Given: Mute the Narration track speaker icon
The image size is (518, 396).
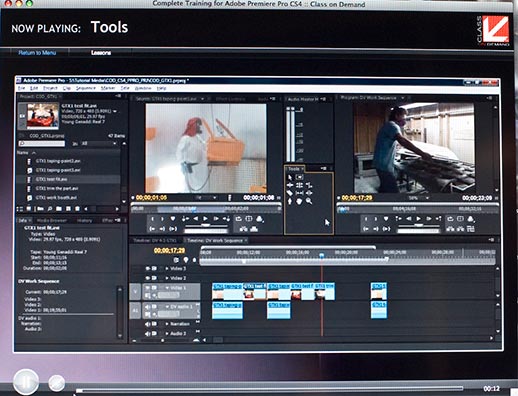Looking at the screenshot, I should 148,324.
